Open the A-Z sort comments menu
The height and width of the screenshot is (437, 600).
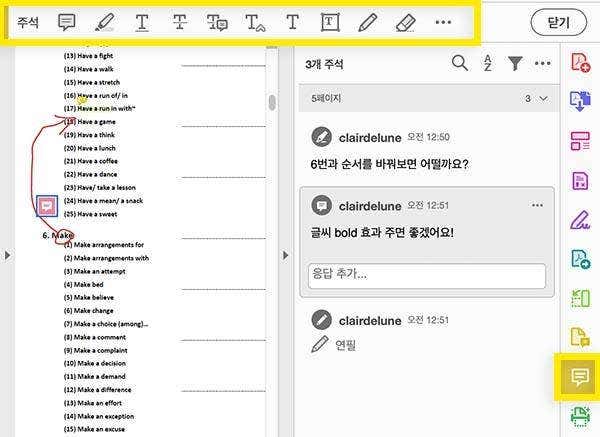pos(488,63)
